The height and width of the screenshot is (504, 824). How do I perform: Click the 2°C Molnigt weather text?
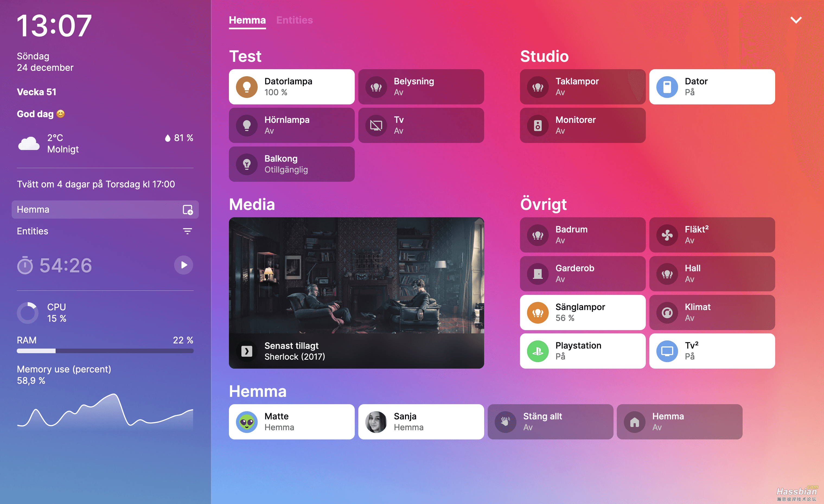point(63,143)
